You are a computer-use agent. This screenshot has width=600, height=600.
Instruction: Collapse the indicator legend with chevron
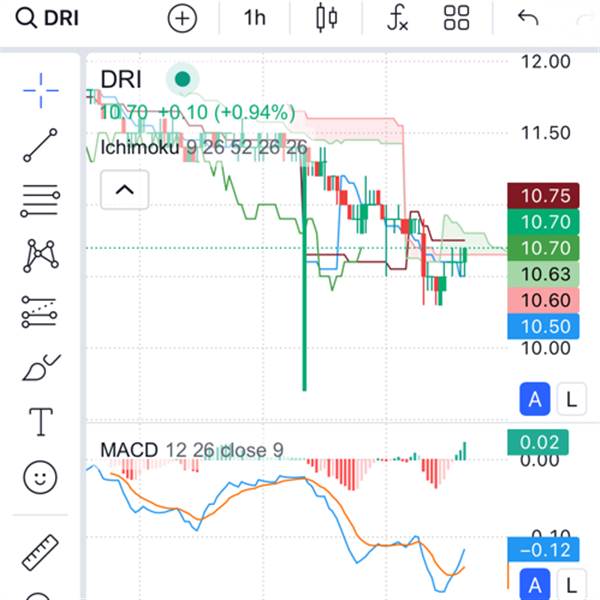click(125, 190)
